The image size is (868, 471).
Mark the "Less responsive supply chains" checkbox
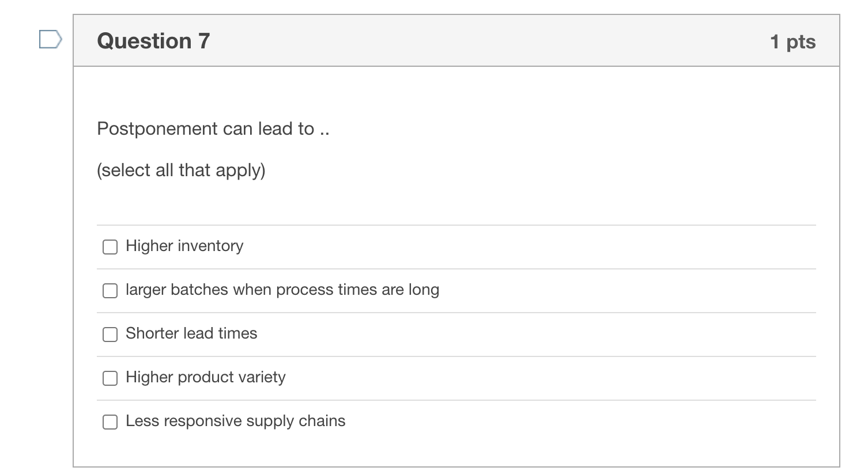110,422
